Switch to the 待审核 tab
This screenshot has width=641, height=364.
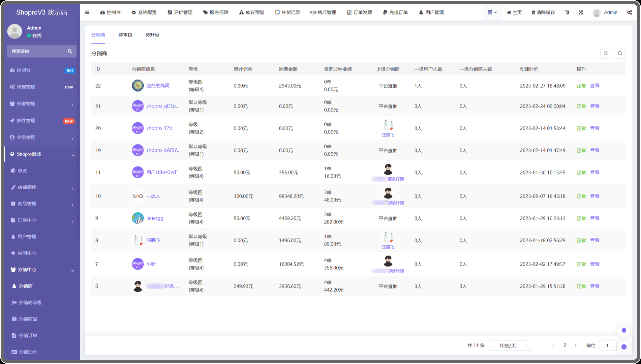tap(125, 35)
